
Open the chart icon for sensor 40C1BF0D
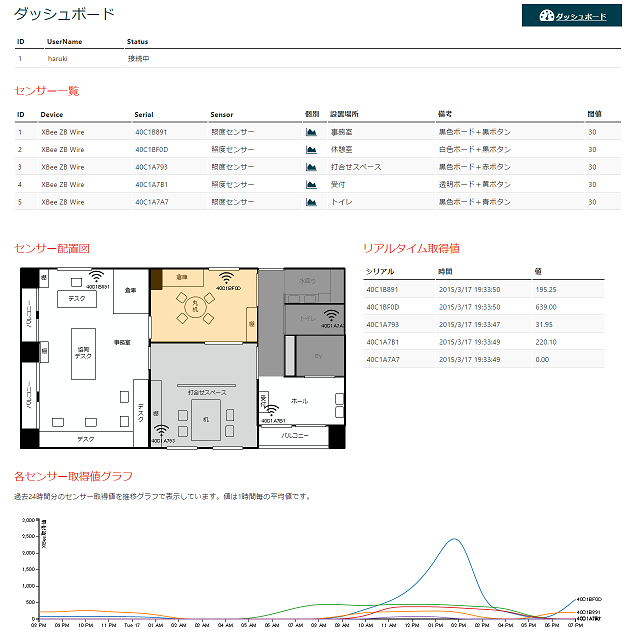point(311,149)
